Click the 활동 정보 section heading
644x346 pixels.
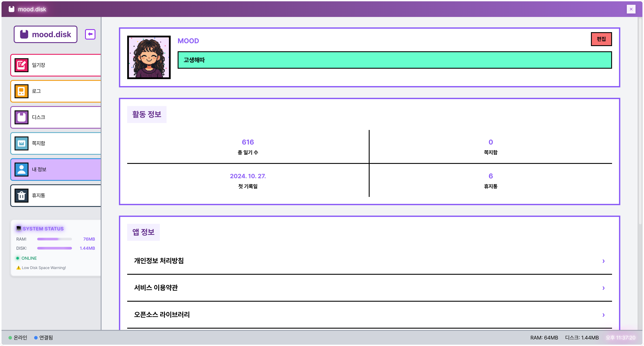point(147,114)
